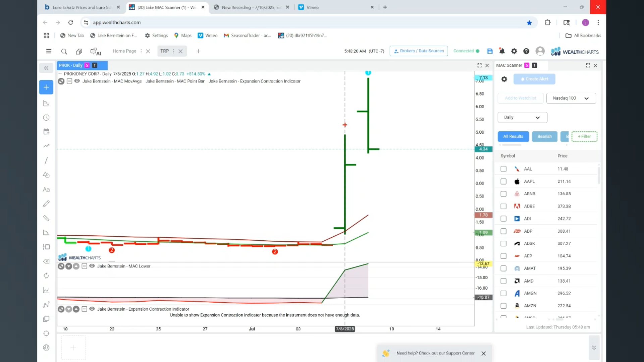Screen dimensions: 644x362
Task: Select the ruler measure tool
Action: 46,218
